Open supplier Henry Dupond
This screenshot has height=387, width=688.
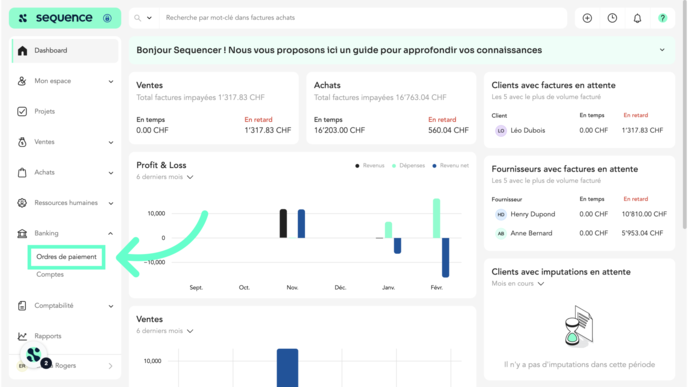tap(533, 214)
